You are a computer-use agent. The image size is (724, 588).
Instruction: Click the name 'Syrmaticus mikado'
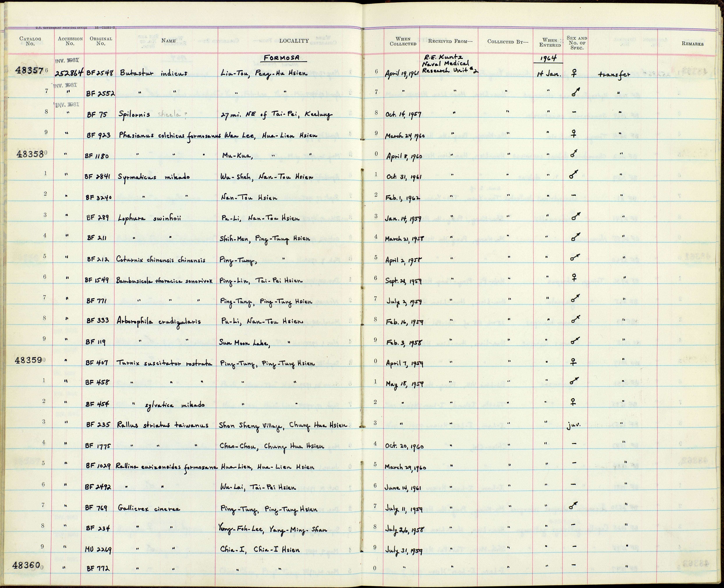point(154,177)
